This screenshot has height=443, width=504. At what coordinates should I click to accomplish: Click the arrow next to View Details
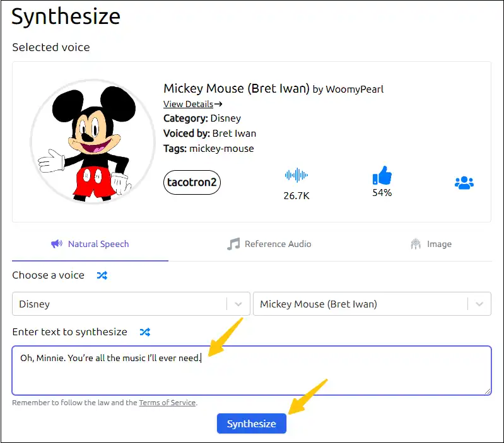click(219, 104)
